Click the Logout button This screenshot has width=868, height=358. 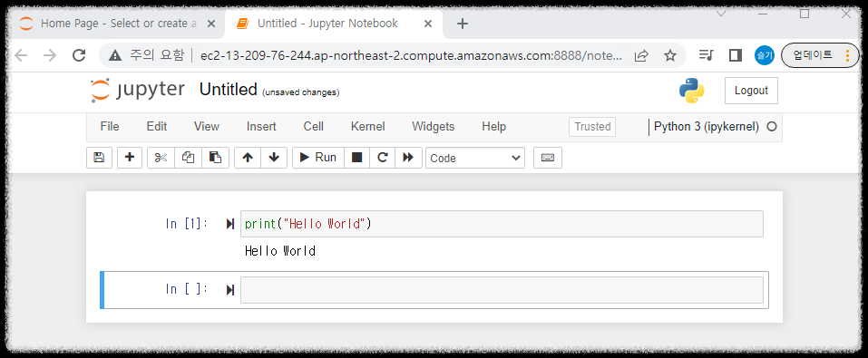click(751, 91)
